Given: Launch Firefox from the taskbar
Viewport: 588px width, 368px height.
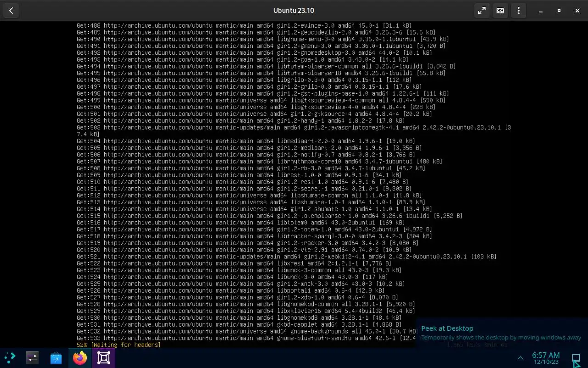Looking at the screenshot, I should pyautogui.click(x=80, y=357).
